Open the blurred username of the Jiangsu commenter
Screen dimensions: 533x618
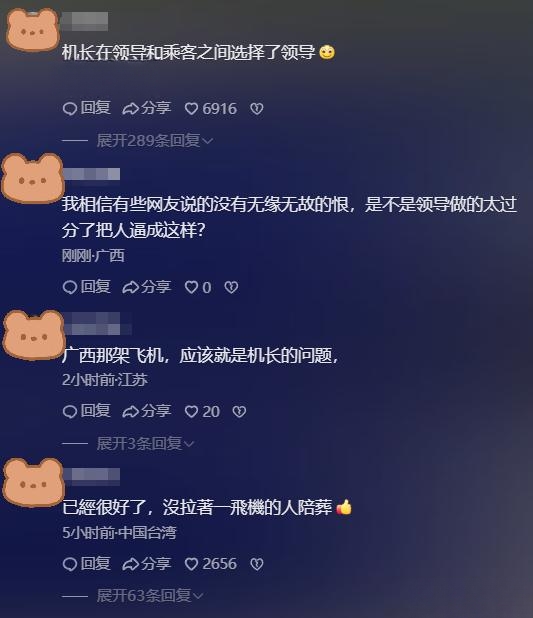(x=97, y=324)
